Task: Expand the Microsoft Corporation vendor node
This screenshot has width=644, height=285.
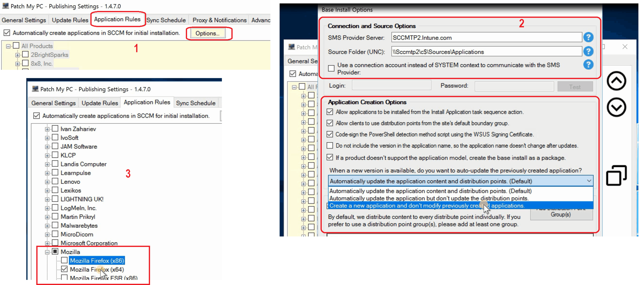Action: tap(47, 243)
